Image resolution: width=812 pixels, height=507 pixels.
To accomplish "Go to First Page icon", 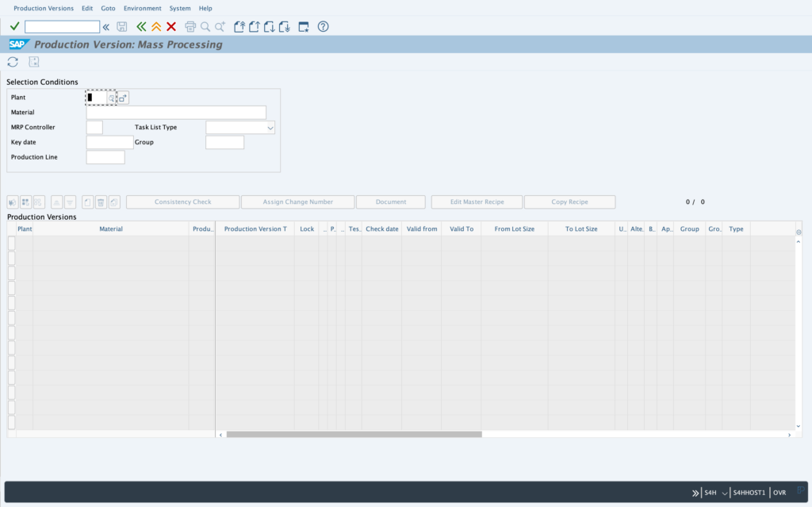I will [239, 27].
